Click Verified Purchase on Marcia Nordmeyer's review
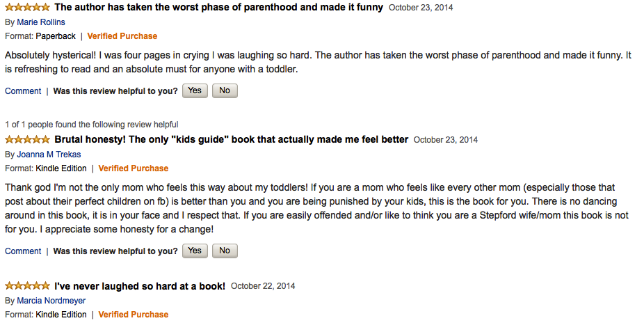 (x=134, y=315)
